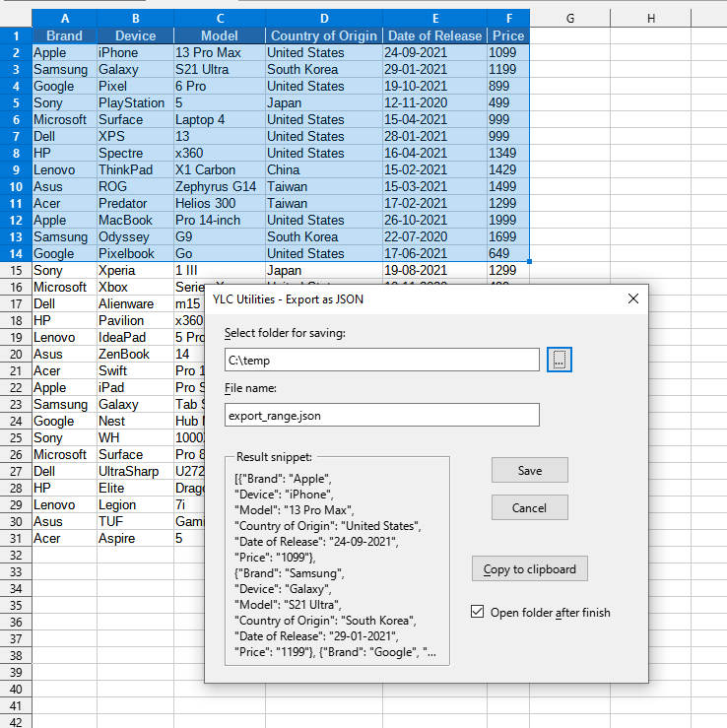727x728 pixels.
Task: Click cell containing X1 Carbon
Action: click(220, 169)
